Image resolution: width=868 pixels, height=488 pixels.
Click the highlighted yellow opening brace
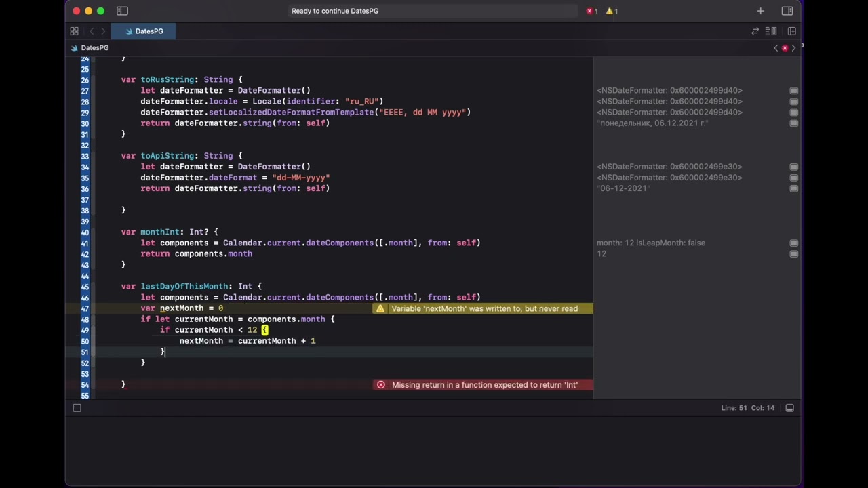click(264, 330)
